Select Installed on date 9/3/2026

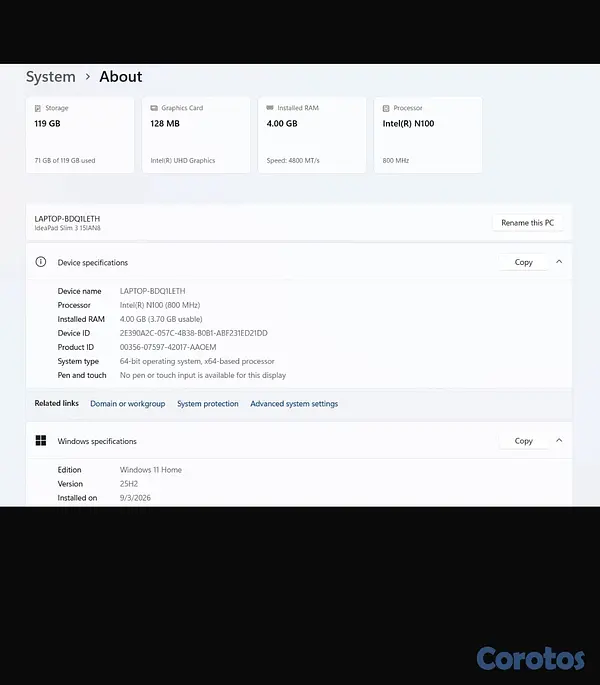(x=135, y=498)
